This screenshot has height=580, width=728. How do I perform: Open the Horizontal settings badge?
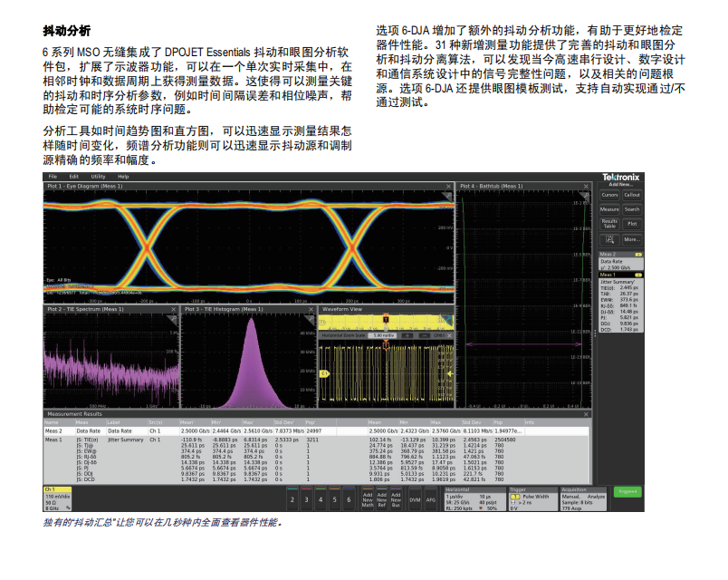pyautogui.click(x=475, y=499)
